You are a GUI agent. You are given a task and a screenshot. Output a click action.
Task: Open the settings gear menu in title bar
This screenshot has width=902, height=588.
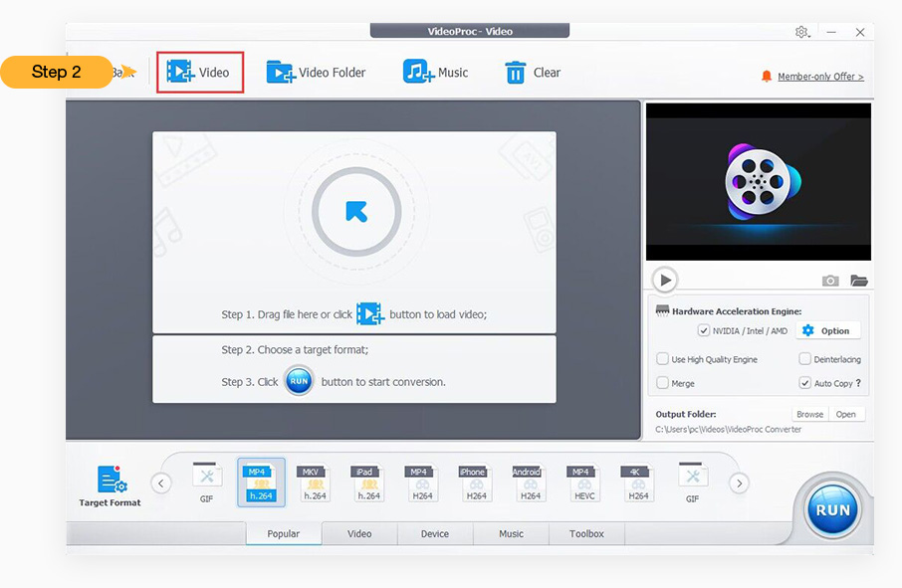tap(801, 32)
